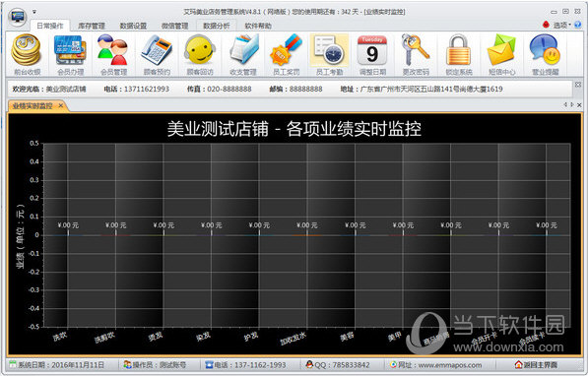This screenshot has height=376, width=588.
Task: Click system date 2016年11月11日 text
Action: pyautogui.click(x=78, y=365)
